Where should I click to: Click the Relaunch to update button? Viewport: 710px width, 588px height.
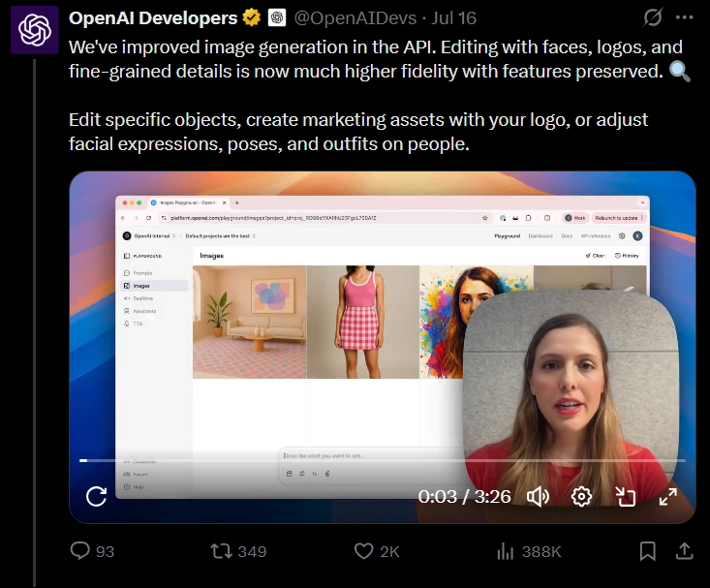click(618, 218)
